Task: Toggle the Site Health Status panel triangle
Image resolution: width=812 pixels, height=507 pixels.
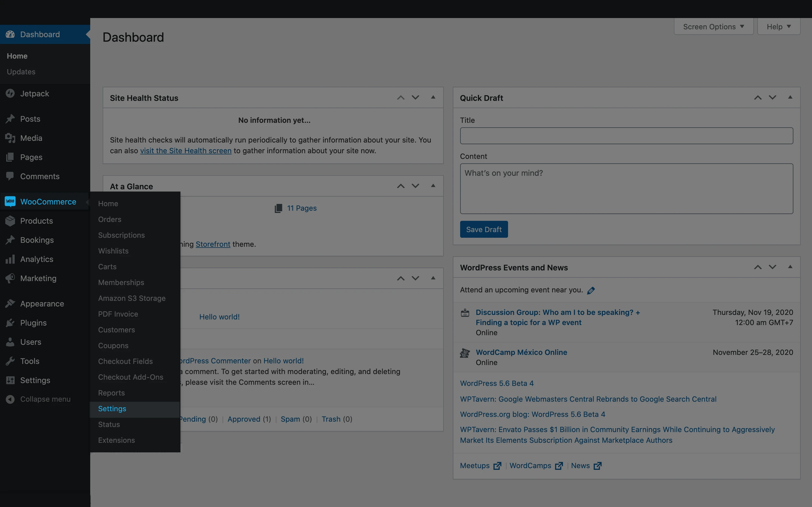Action: coord(433,97)
